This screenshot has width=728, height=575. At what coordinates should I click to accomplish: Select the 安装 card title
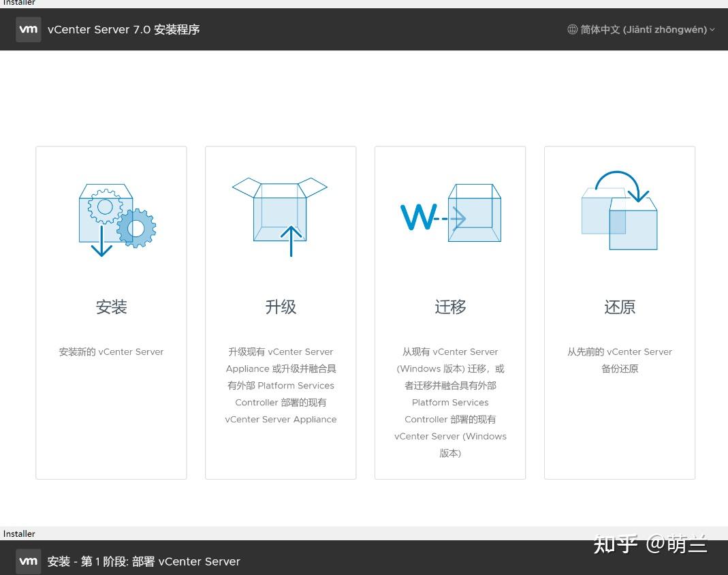coord(112,307)
